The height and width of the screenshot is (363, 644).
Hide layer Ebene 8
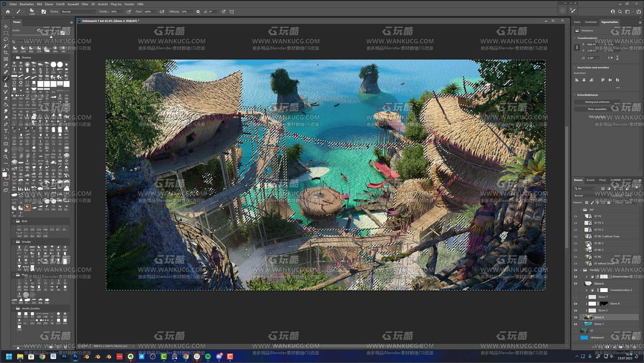click(x=576, y=304)
